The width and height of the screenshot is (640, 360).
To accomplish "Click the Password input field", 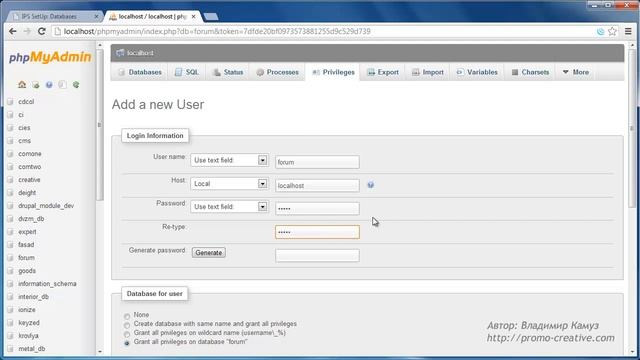I will [317, 209].
